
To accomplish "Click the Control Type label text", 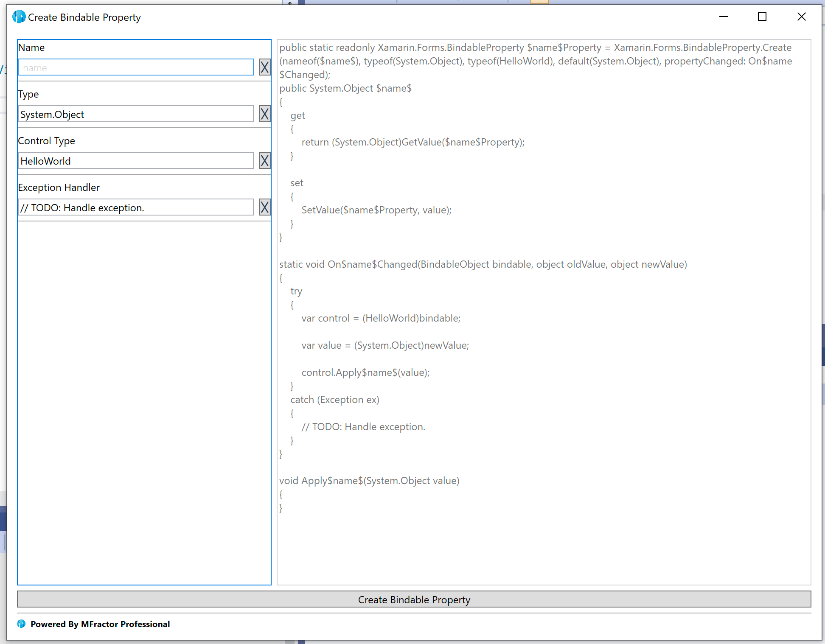I will click(46, 140).
